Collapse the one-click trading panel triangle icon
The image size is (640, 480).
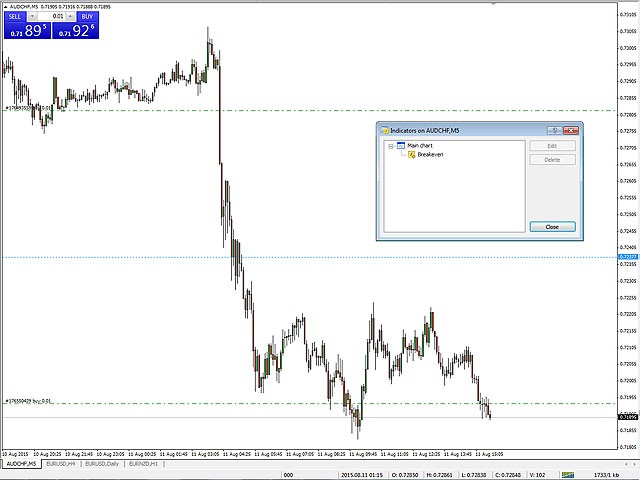[x=6, y=7]
